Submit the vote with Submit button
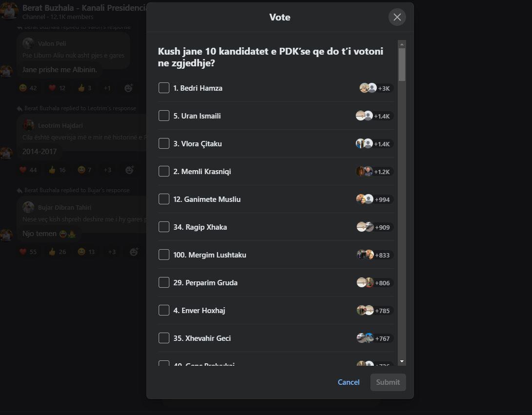Viewport: 532px width, 415px height. 388,382
